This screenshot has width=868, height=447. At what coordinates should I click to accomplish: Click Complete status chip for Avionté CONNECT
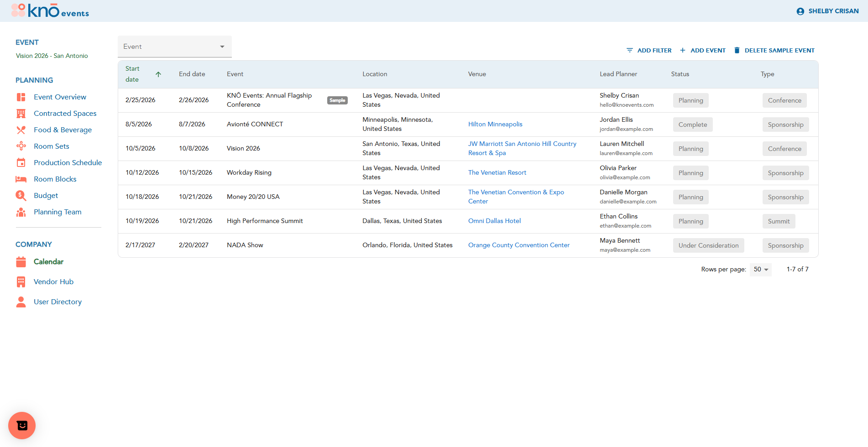(x=693, y=125)
